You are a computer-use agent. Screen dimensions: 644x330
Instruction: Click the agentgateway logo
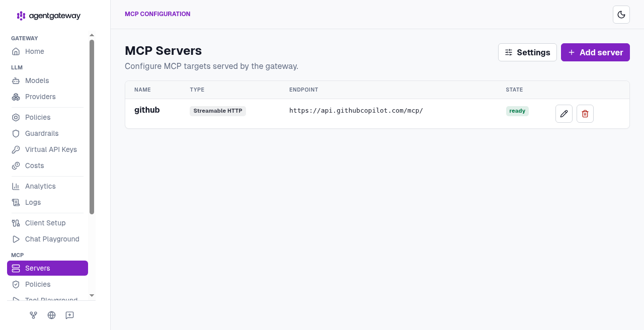click(x=49, y=16)
